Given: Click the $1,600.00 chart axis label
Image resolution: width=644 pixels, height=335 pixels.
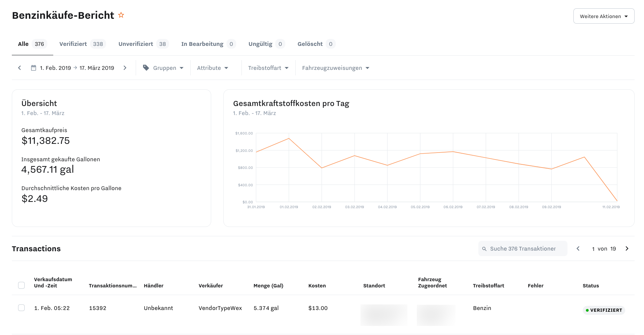Looking at the screenshot, I should [244, 133].
